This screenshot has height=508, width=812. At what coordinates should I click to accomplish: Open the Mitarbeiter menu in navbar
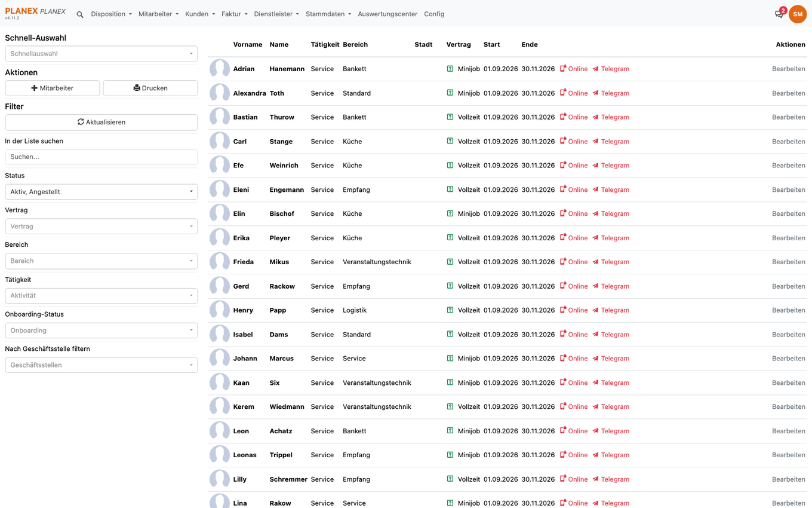(x=158, y=14)
